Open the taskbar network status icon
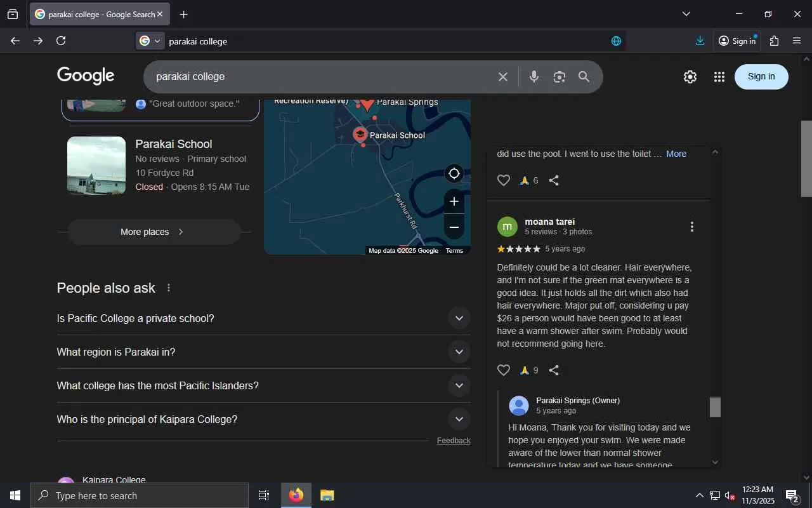 click(715, 495)
